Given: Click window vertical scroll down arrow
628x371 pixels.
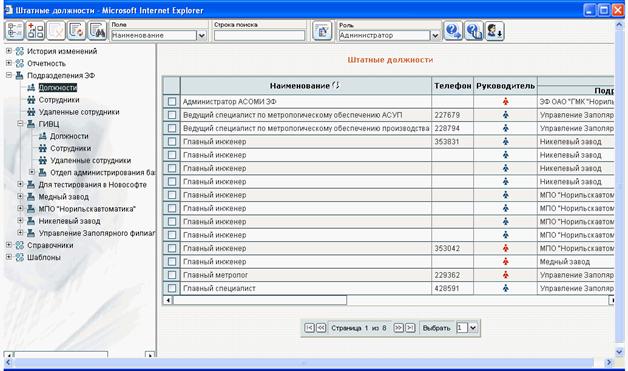Looking at the screenshot, I should [619, 352].
